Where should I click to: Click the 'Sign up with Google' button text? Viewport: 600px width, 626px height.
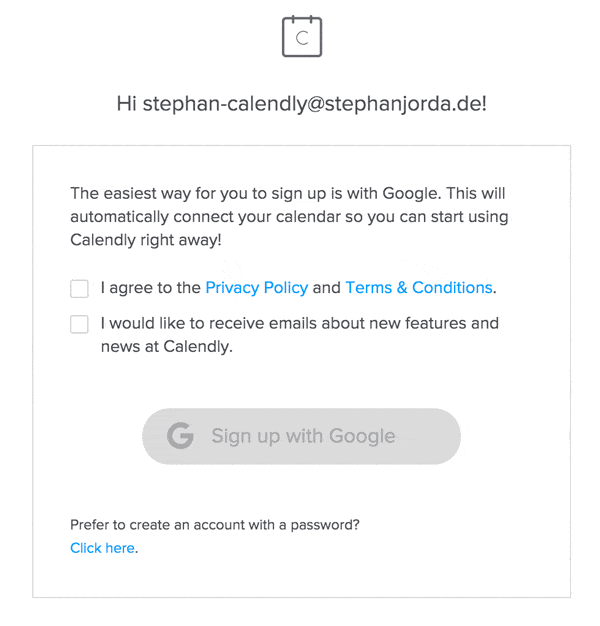(303, 436)
